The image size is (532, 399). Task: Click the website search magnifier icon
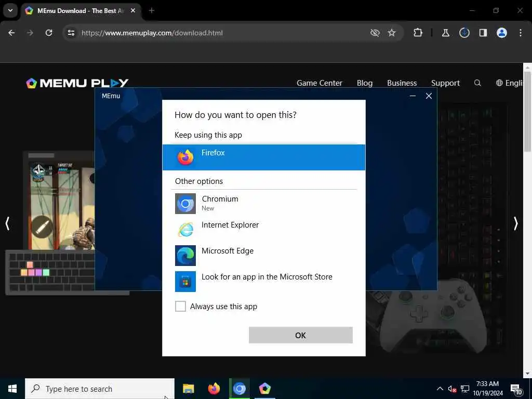477,83
